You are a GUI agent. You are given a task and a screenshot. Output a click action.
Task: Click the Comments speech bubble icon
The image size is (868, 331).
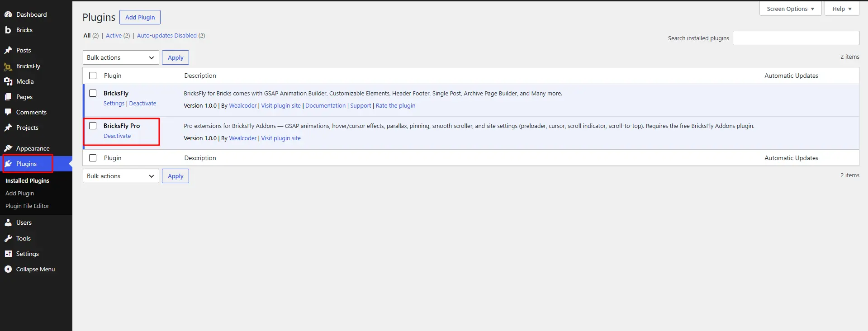click(x=8, y=112)
